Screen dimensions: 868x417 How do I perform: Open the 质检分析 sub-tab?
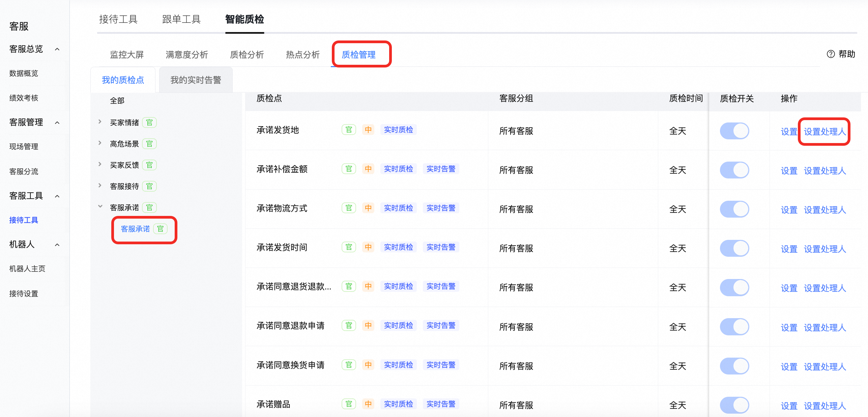(x=247, y=55)
